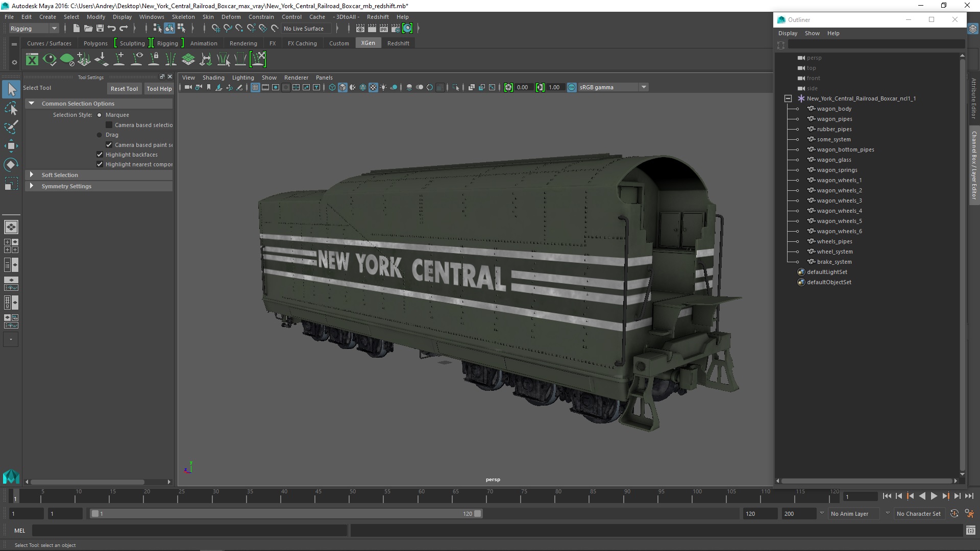Screen dimensions: 980x551
Task: Click the Open Scene folder icon
Action: coord(88,29)
